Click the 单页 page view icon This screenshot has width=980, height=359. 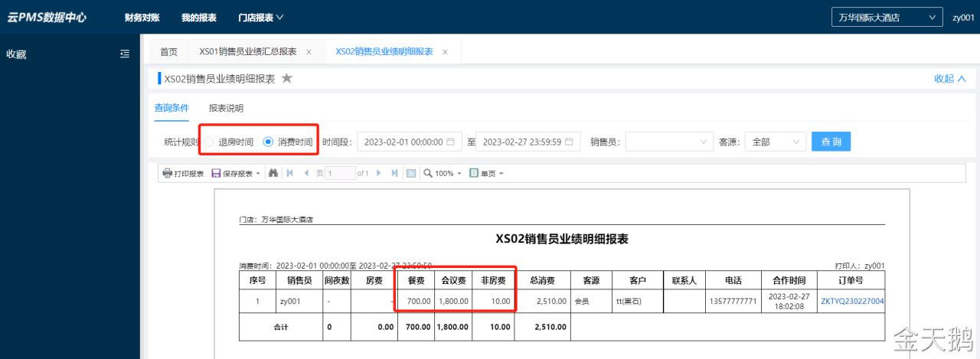click(x=474, y=174)
